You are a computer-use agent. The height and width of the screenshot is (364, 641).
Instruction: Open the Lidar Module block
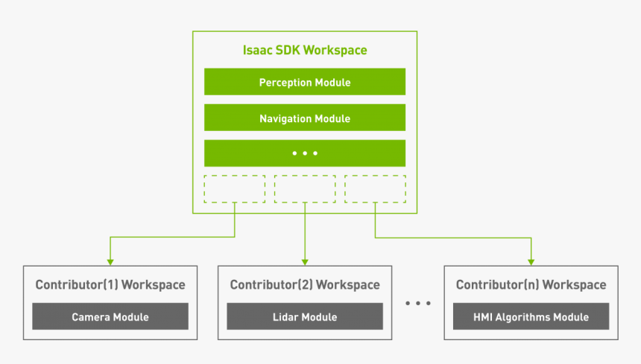pos(305,317)
